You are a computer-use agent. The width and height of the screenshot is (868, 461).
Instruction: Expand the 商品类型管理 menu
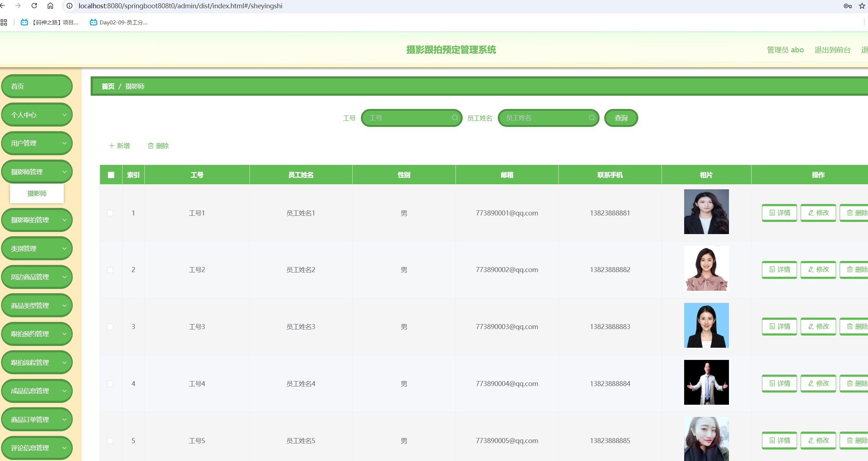pos(37,306)
